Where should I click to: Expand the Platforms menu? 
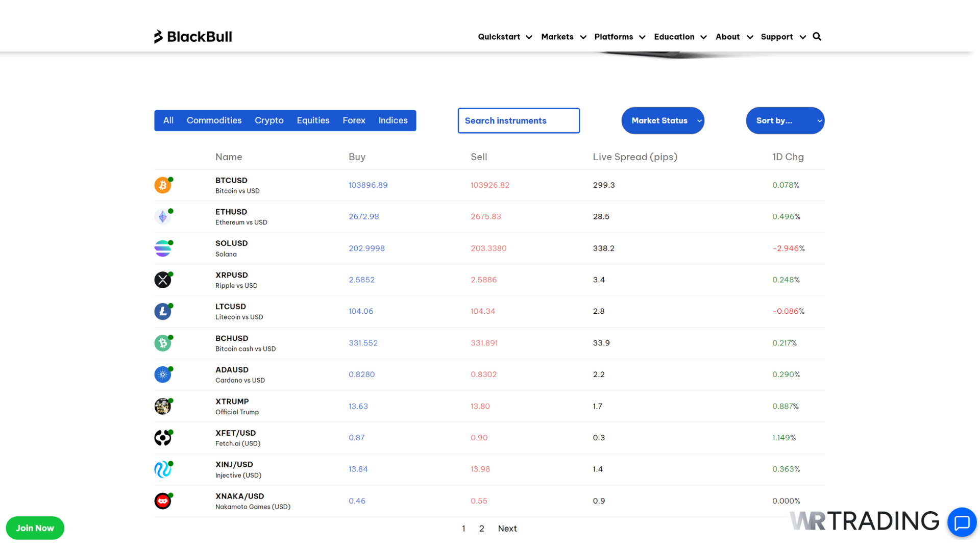point(620,37)
